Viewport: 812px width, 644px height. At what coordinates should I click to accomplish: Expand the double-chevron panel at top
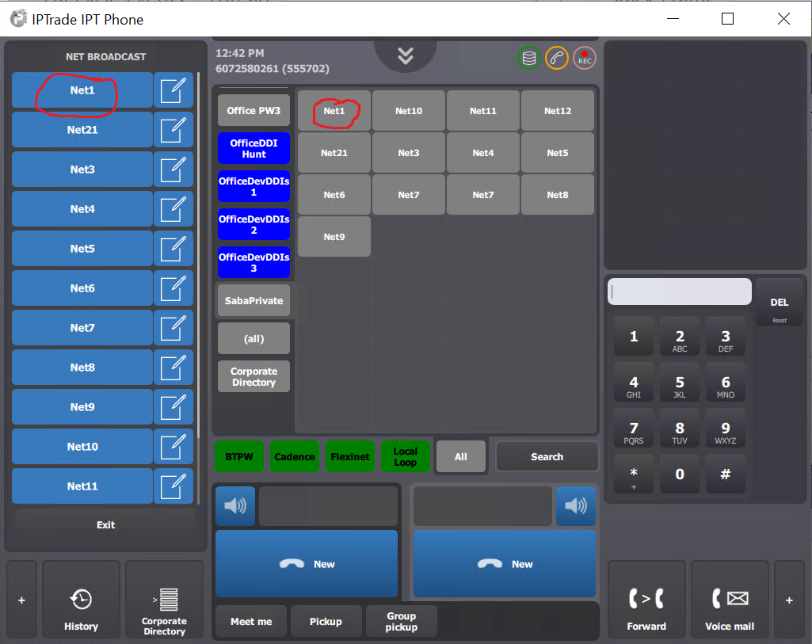coord(406,55)
